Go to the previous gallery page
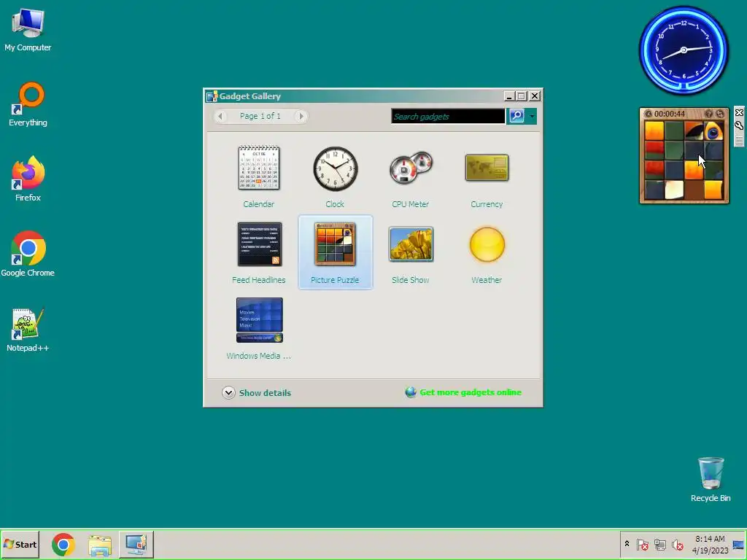Viewport: 747px width, 560px height. pos(220,116)
